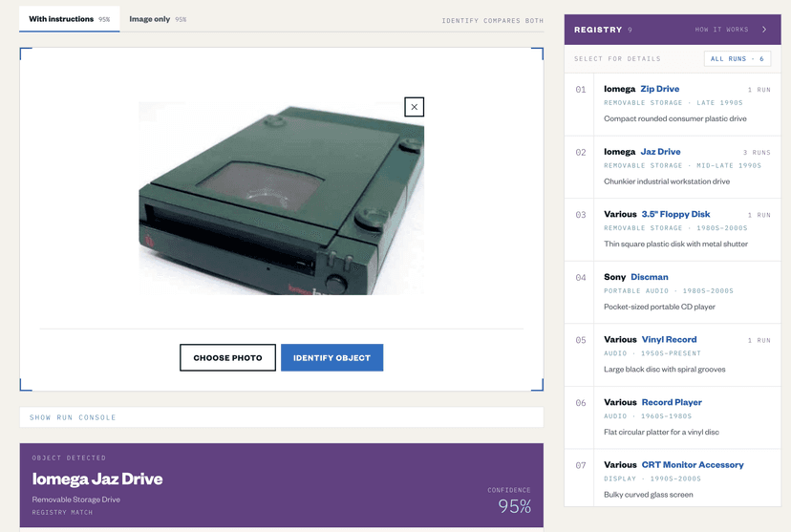Click "Large black disc with spiral grooves" text

coord(664,369)
